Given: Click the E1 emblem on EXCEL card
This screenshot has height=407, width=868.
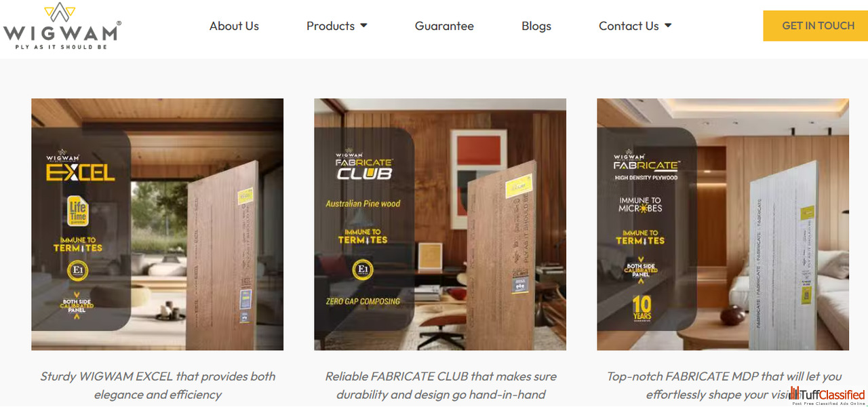Looking at the screenshot, I should (78, 272).
